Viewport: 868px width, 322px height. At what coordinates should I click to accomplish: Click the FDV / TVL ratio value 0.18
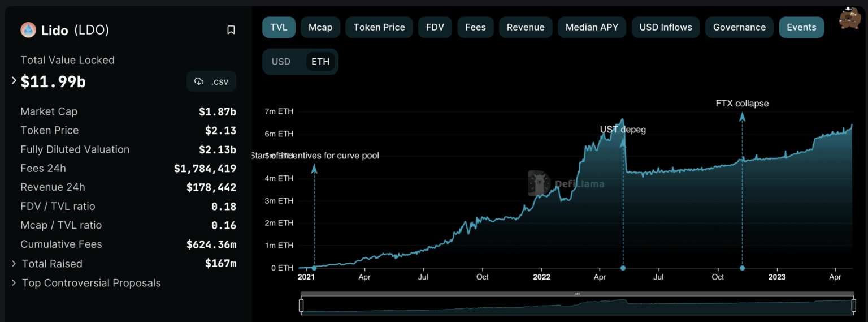224,206
